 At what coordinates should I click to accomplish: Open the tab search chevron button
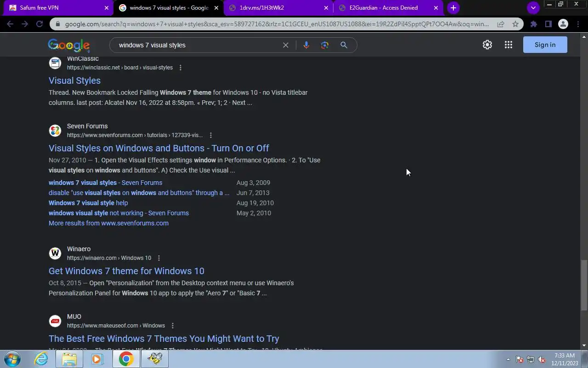tap(533, 8)
